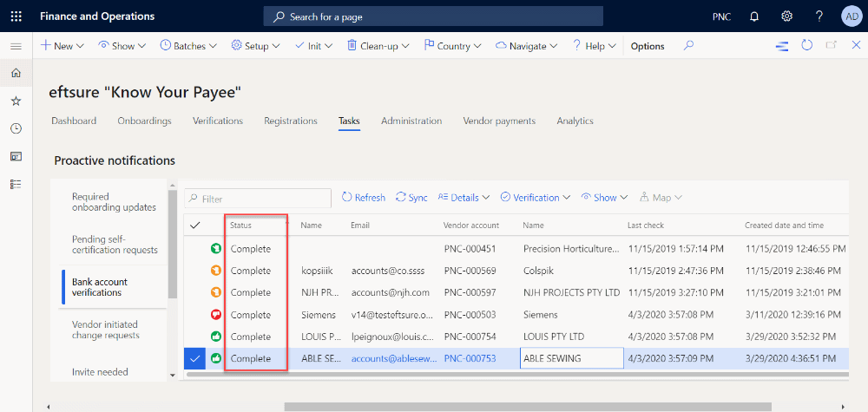Open the Show menu in action pane
This screenshot has width=868, height=412.
coord(122,47)
